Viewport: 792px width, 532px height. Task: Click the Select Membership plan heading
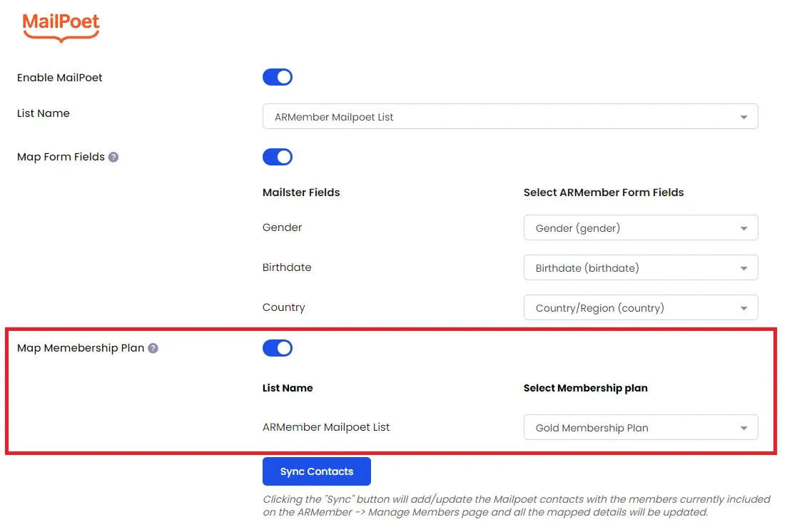pos(585,388)
